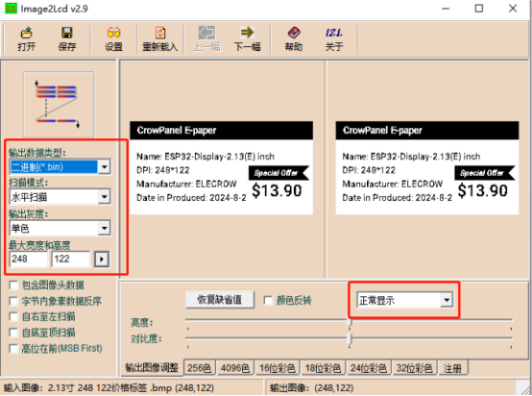
Task: Click the 打开 (Open) toolbar icon
Action: point(27,38)
